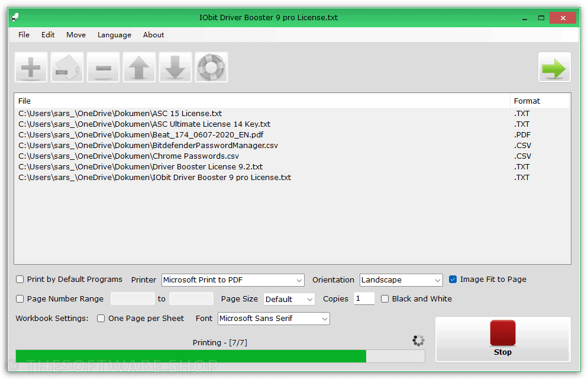Click the Printing - [7/7] status text
This screenshot has width=588, height=379.
(219, 342)
